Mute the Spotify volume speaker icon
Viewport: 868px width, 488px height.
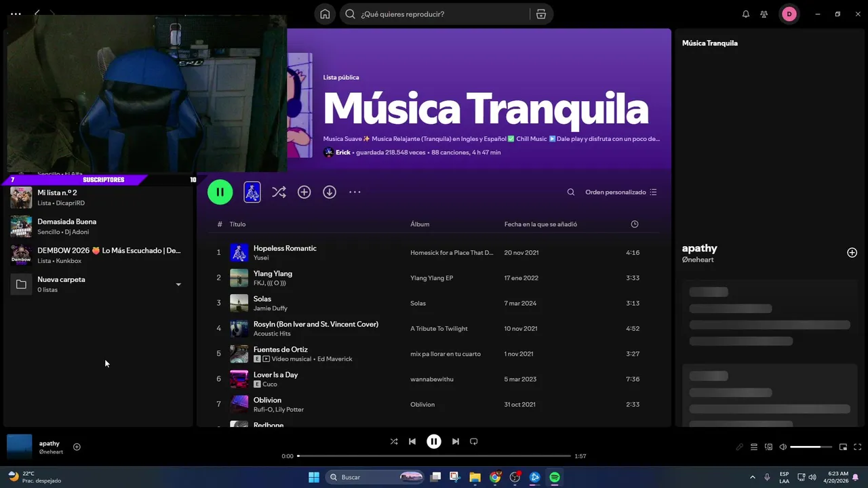[783, 447]
